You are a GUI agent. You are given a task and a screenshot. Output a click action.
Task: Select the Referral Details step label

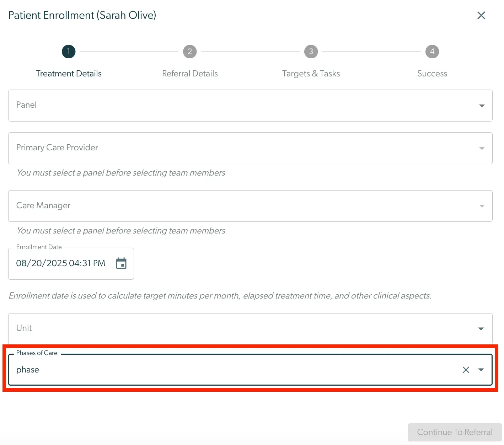point(190,74)
